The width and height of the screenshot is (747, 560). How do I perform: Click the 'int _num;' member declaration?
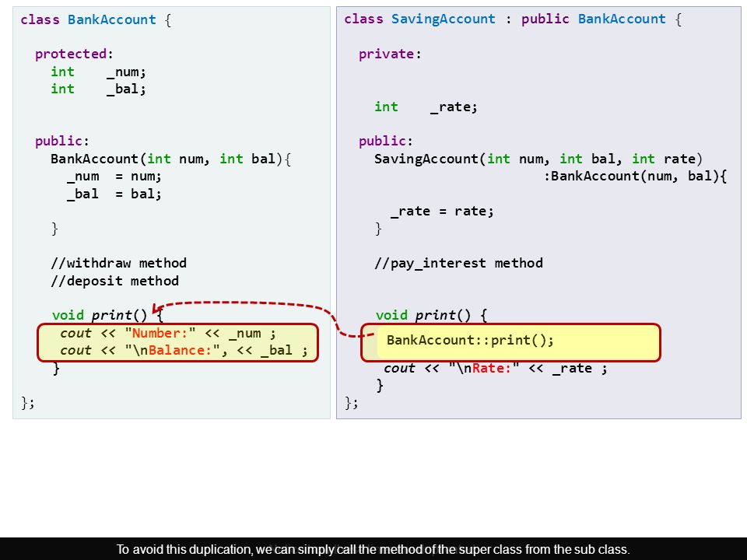(x=98, y=72)
